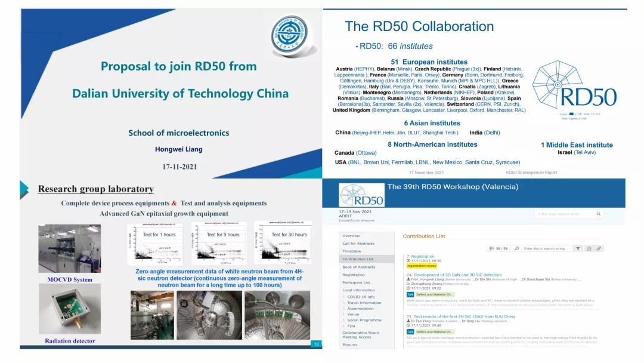The width and height of the screenshot is (644, 363).
Task: Click the 'Test for 30 hours' plot
Action: click(283, 242)
